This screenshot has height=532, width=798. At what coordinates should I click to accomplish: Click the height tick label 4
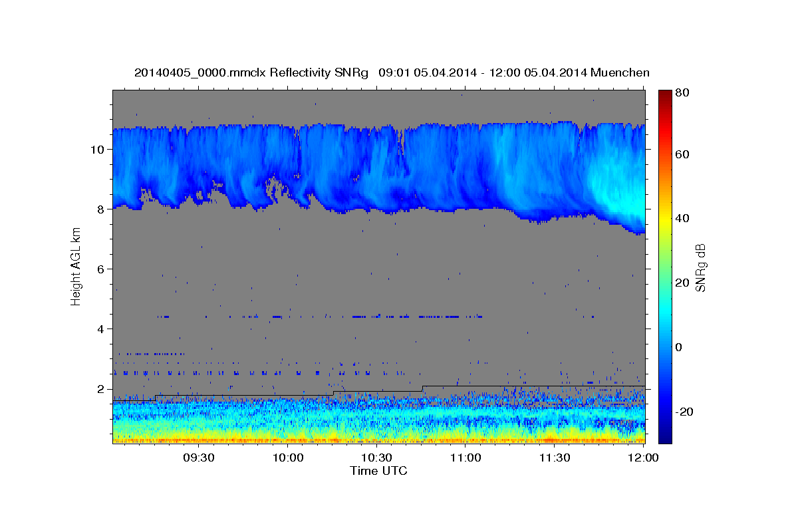(100, 329)
